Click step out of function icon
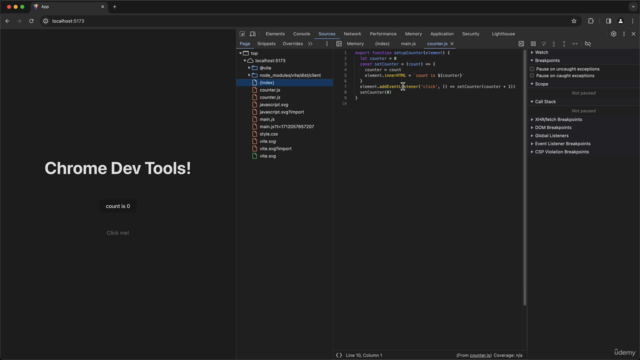 tap(564, 44)
